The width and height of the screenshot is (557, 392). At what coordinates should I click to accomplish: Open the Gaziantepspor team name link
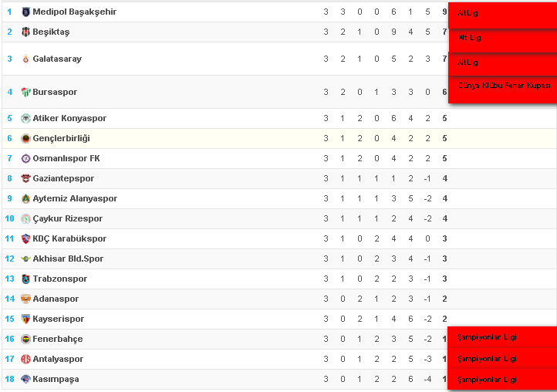tap(63, 178)
